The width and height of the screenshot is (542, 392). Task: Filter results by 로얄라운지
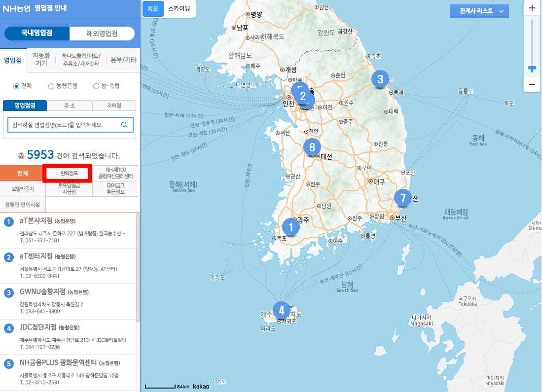click(x=23, y=189)
